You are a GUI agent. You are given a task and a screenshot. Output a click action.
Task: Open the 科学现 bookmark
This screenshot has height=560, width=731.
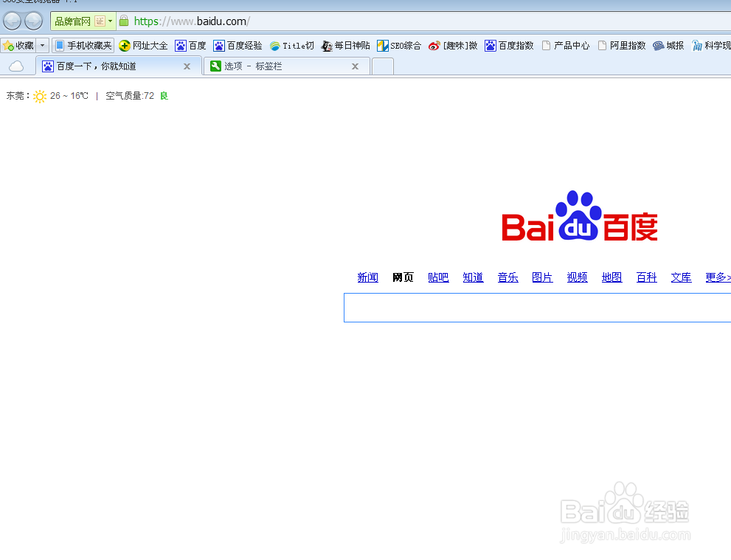tap(711, 45)
